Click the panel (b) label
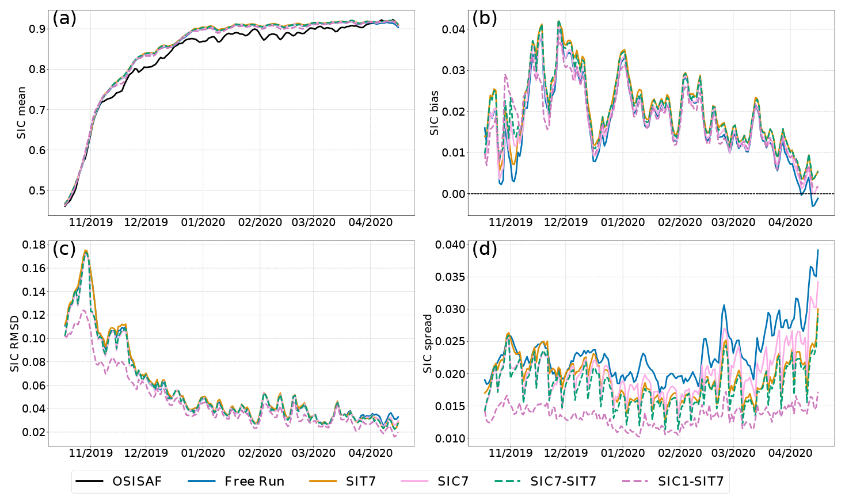The height and width of the screenshot is (504, 845). coord(485,18)
